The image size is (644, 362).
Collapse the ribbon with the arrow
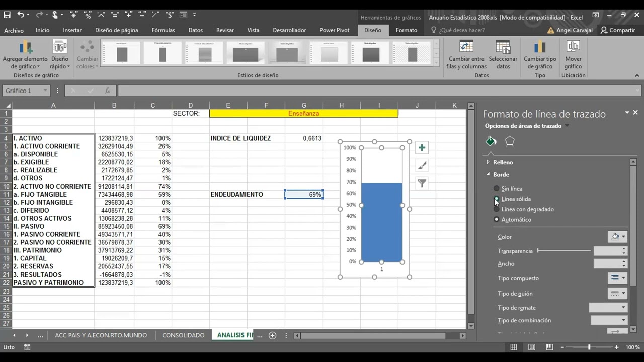pyautogui.click(x=636, y=76)
